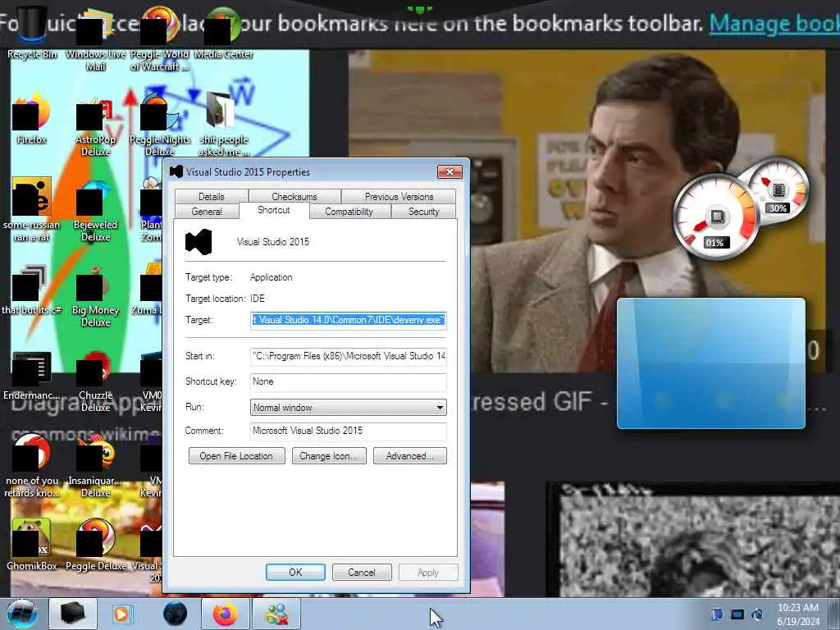Click the Mr. Bean GIF thumbnail
Viewport: 840px width, 630px height.
point(587,212)
